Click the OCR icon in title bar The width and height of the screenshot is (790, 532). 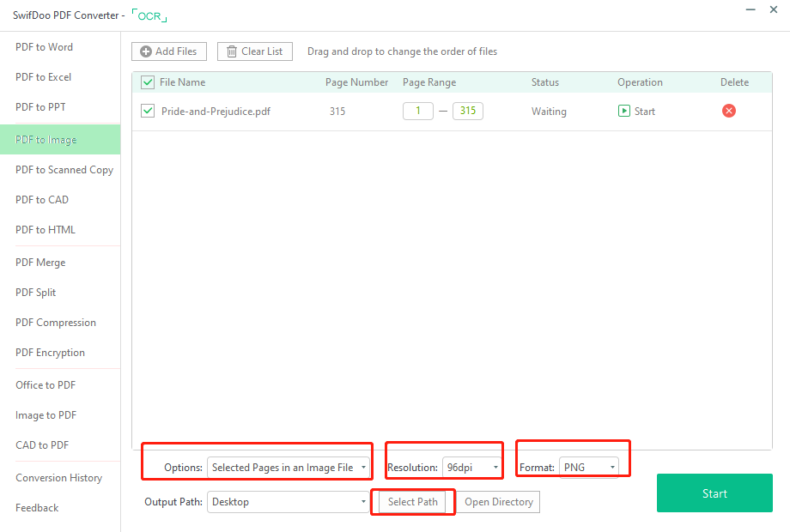click(149, 15)
